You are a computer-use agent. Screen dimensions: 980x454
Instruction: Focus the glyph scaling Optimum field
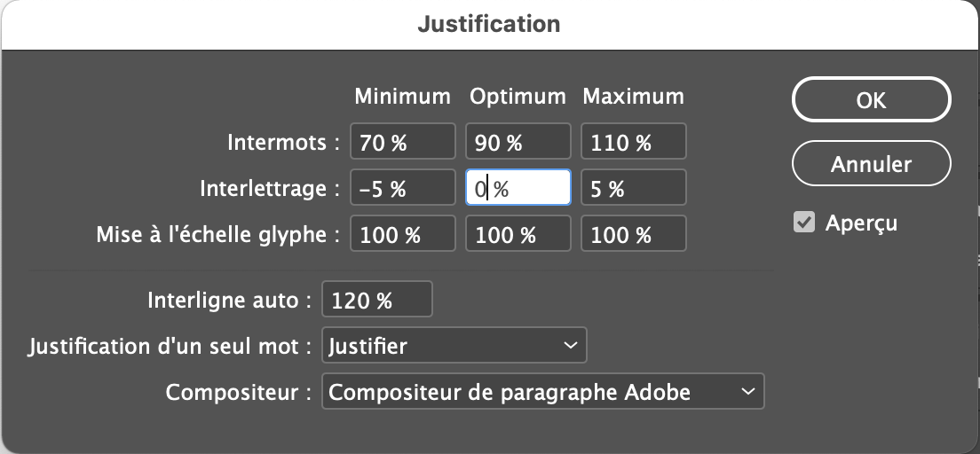tap(518, 236)
